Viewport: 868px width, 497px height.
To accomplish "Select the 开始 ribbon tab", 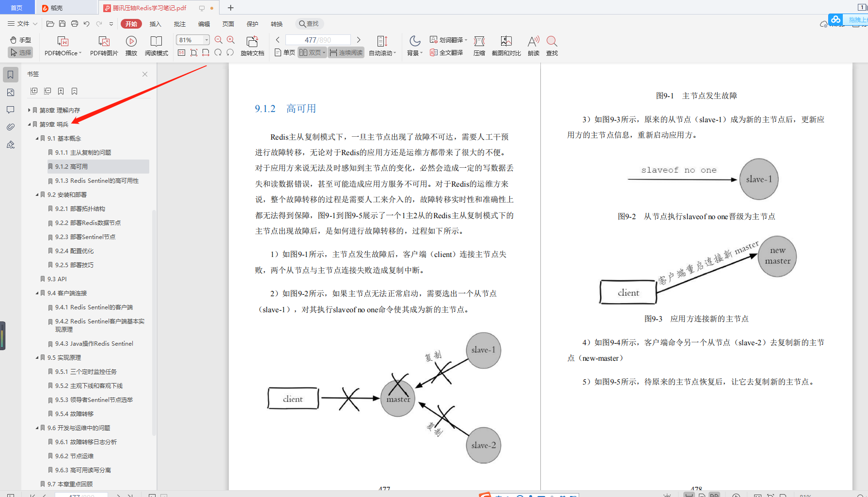I will [131, 24].
